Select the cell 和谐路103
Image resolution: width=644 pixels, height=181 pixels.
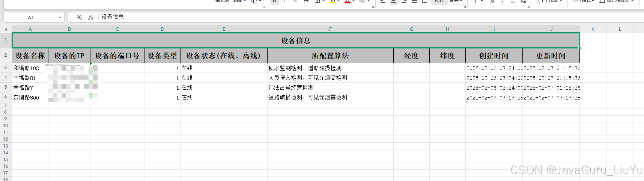point(30,68)
